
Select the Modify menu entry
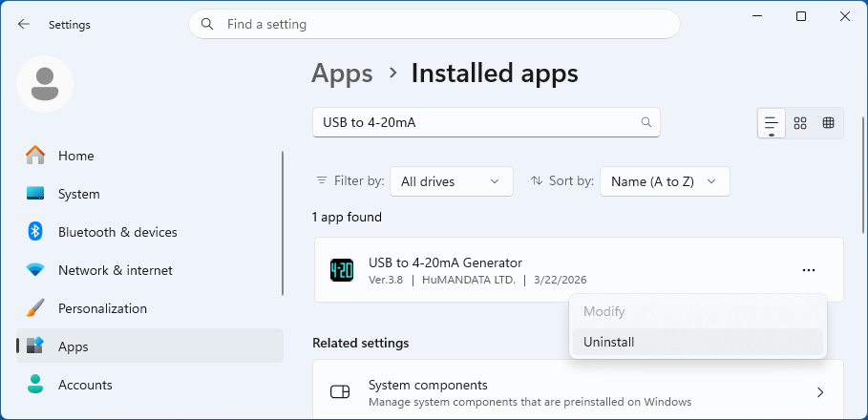697,311
